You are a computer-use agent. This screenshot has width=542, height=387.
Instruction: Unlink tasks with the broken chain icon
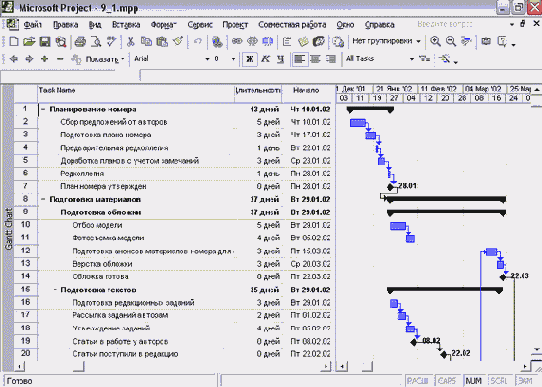[252, 42]
